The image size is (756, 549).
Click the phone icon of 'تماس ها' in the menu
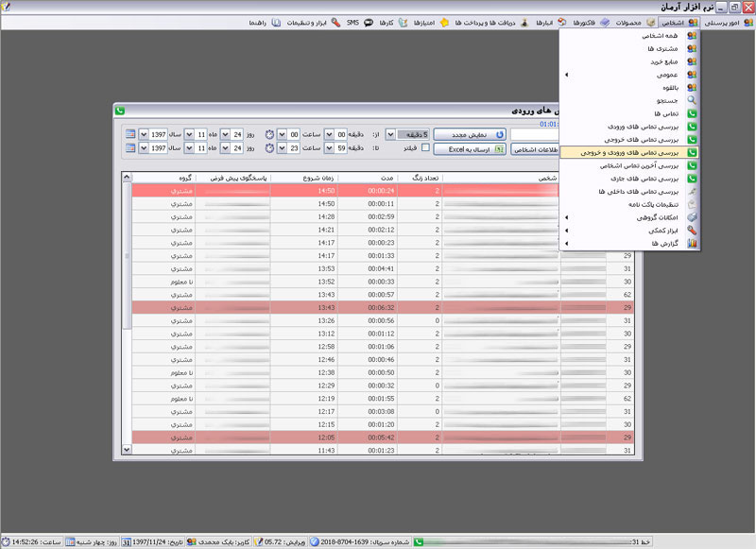(x=692, y=113)
